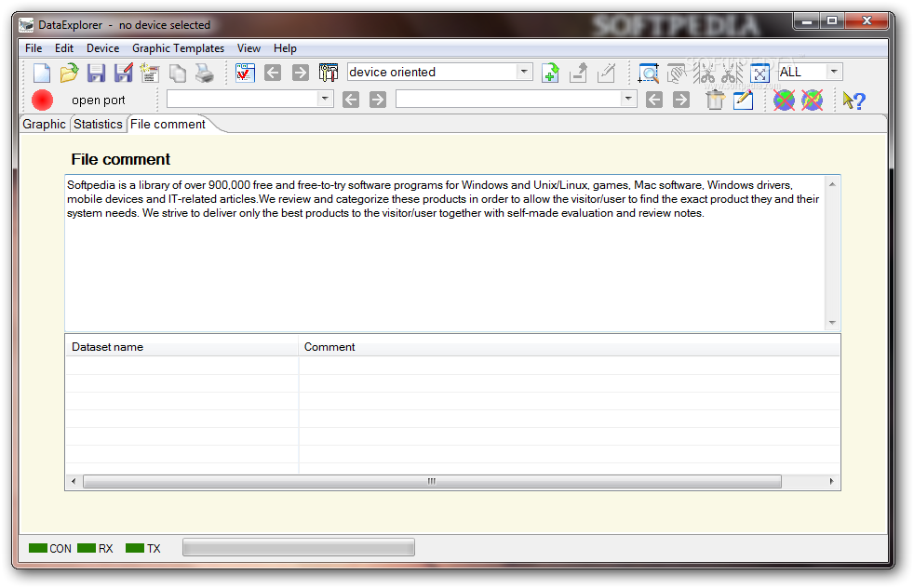Select the pan hand tool
This screenshot has width=914, height=588.
[676, 73]
